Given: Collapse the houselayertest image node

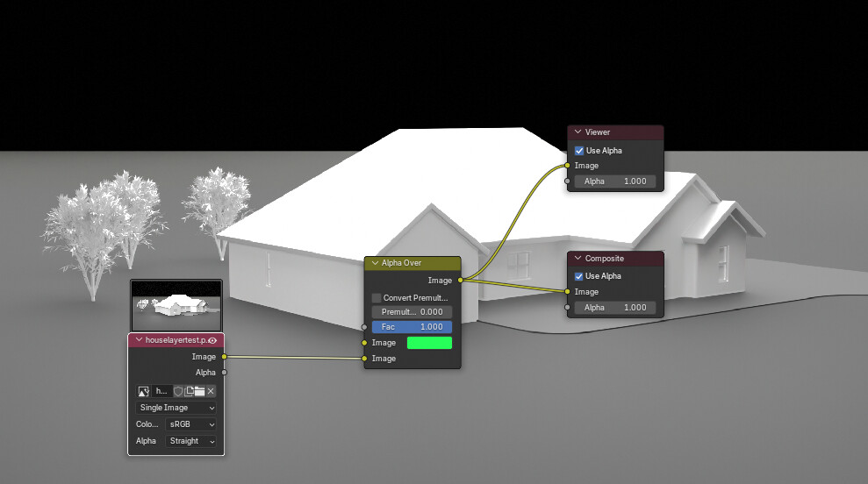Looking at the screenshot, I should (x=139, y=339).
